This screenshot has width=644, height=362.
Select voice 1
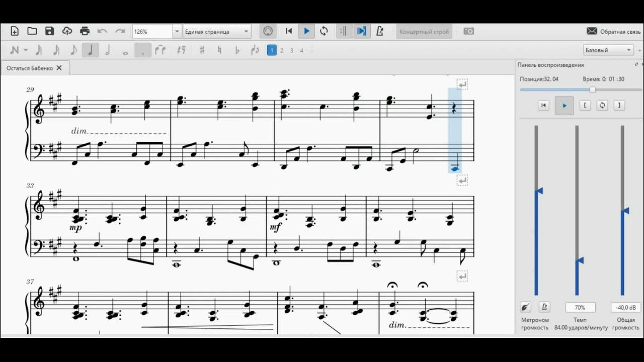tap(272, 50)
